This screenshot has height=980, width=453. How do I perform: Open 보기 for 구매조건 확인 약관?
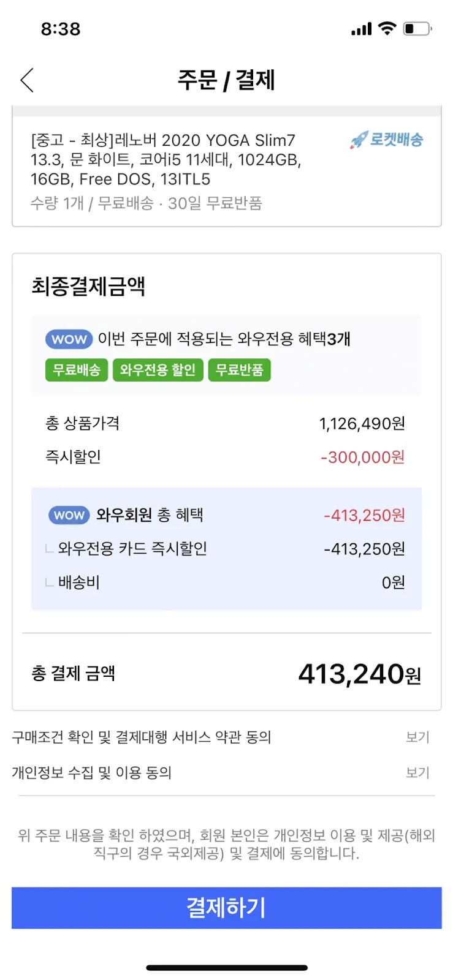click(417, 737)
